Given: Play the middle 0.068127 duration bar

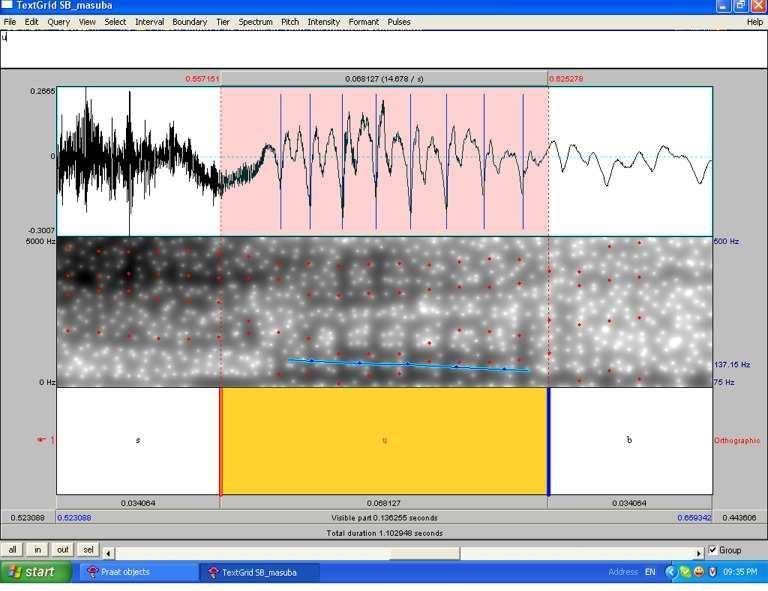Looking at the screenshot, I should [x=384, y=503].
